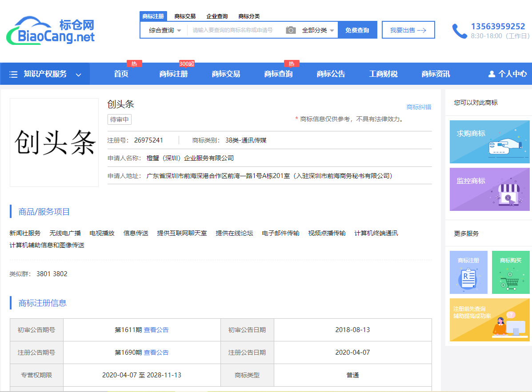Click the 注册前先查询 yellow banner
This screenshot has width=532, height=392.
point(489,320)
